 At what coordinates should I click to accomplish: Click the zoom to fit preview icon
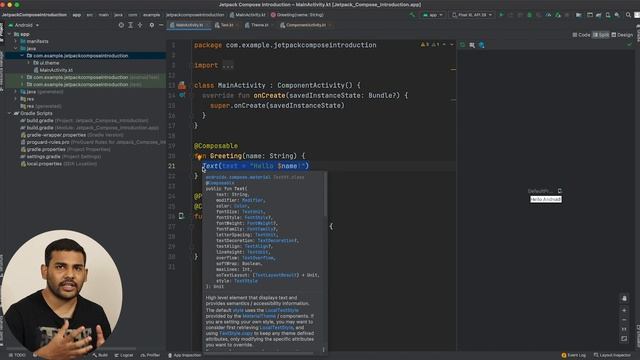click(x=624, y=339)
